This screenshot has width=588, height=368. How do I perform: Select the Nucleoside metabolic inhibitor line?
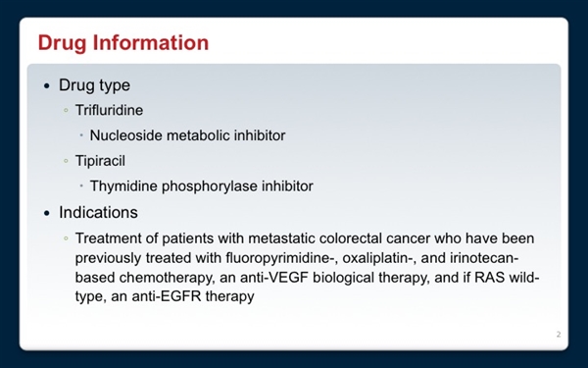coord(187,135)
